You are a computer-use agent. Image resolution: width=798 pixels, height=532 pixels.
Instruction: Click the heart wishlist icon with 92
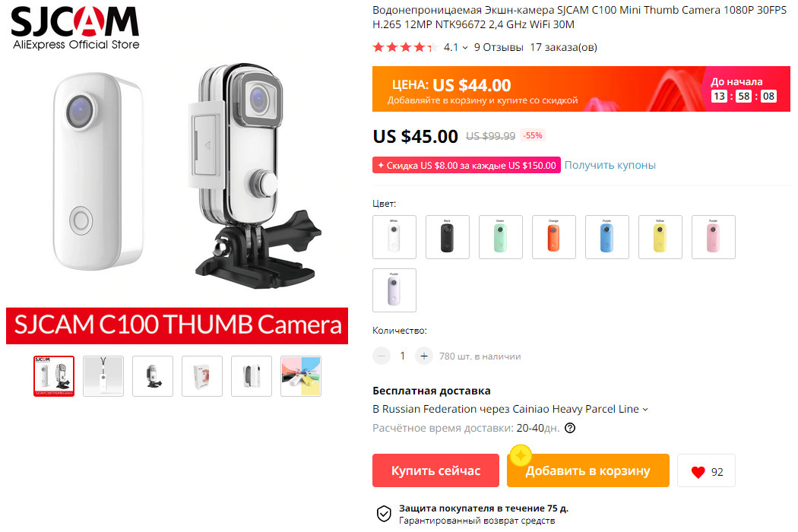click(698, 472)
